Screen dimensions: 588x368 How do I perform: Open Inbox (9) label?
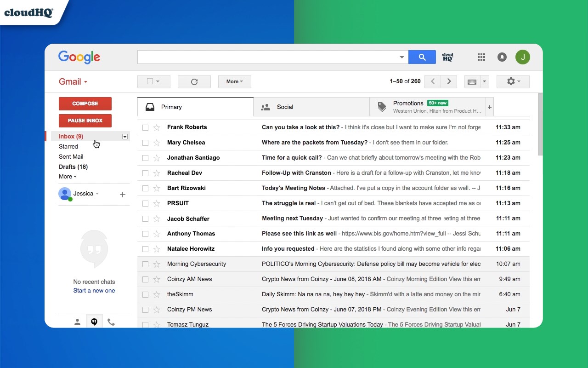71,137
